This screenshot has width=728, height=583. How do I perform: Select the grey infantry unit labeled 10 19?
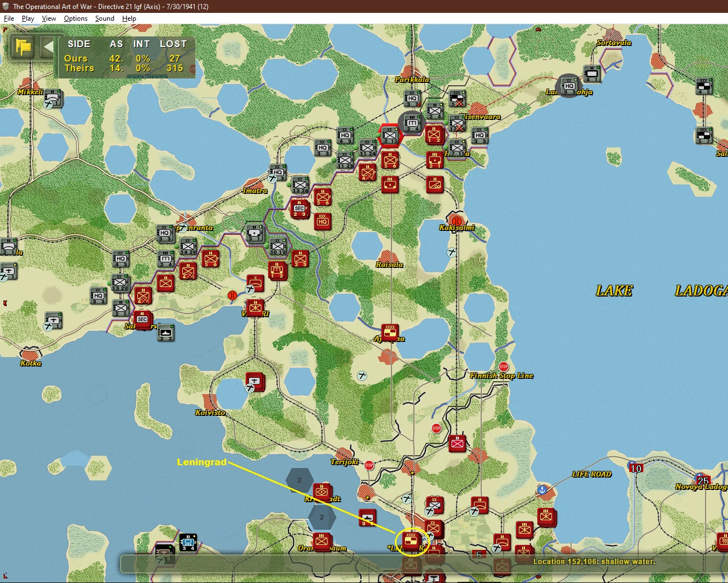(278, 246)
